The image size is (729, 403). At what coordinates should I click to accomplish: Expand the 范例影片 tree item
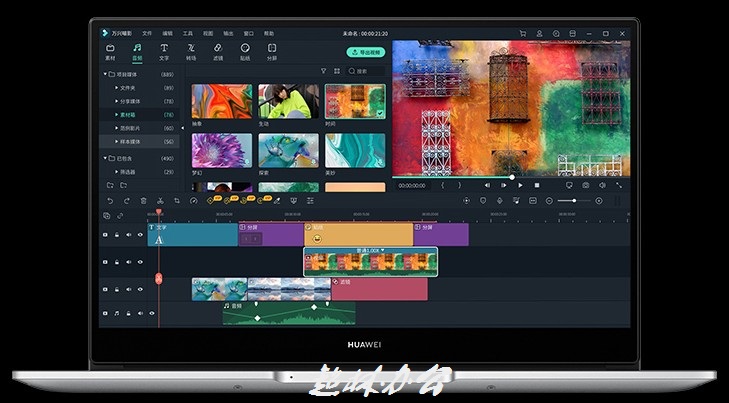[117, 128]
